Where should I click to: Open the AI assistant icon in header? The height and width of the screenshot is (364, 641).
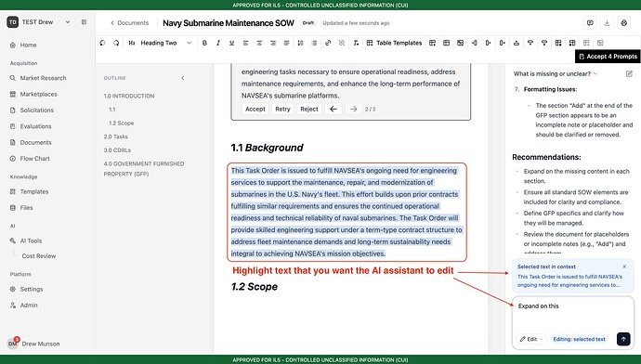(x=624, y=23)
